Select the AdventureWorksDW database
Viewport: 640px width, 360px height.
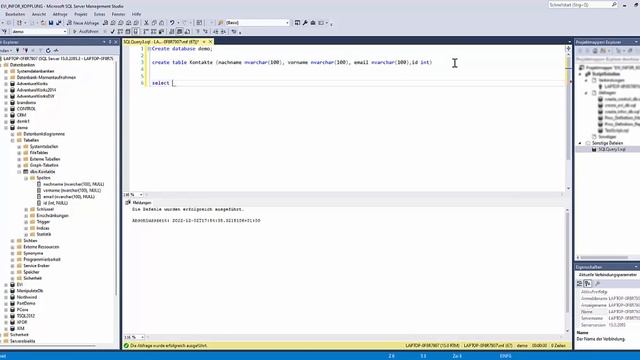[x=36, y=96]
